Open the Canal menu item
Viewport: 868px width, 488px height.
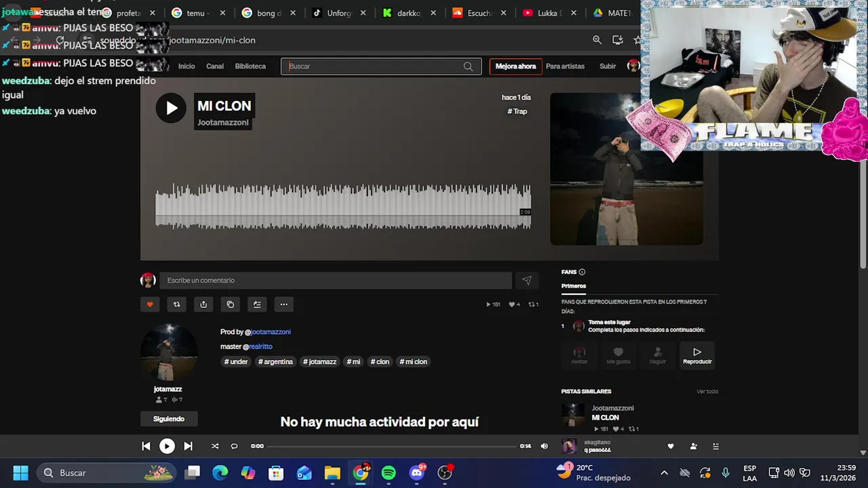(x=215, y=66)
